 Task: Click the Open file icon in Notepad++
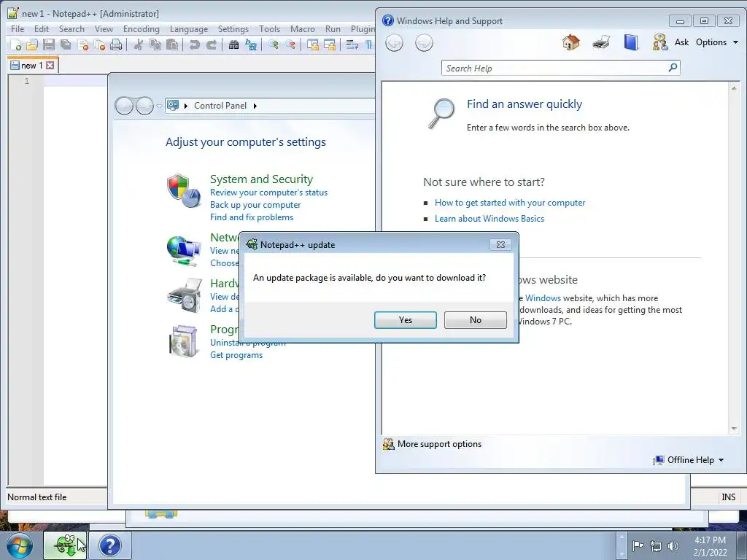(x=32, y=44)
